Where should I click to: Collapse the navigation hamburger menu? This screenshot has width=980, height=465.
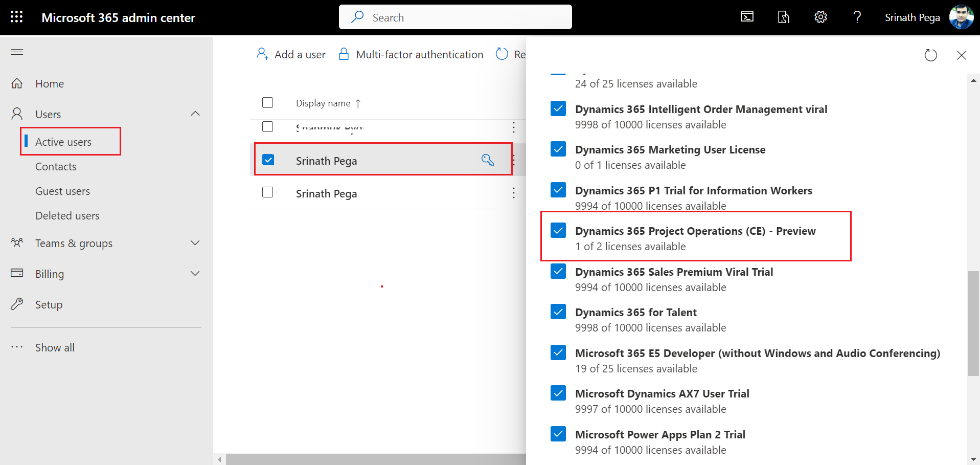[x=17, y=52]
